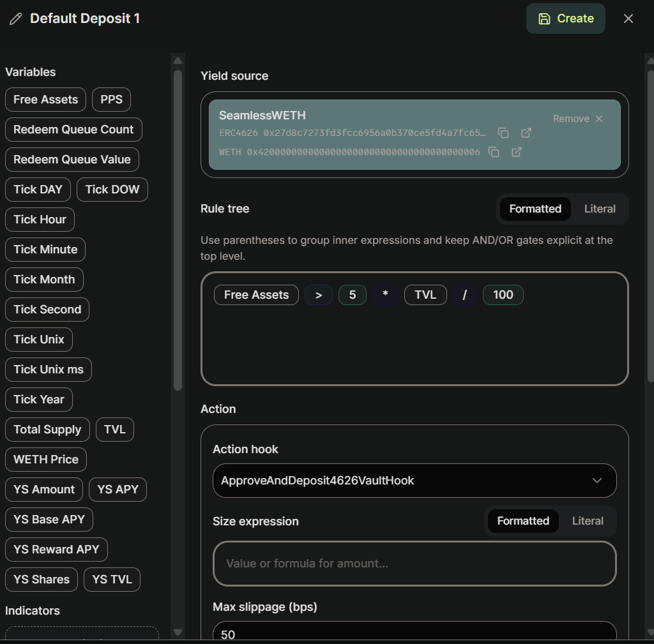Select the 5 value chip in rule
Image resolution: width=654 pixels, height=644 pixels.
[x=353, y=295]
